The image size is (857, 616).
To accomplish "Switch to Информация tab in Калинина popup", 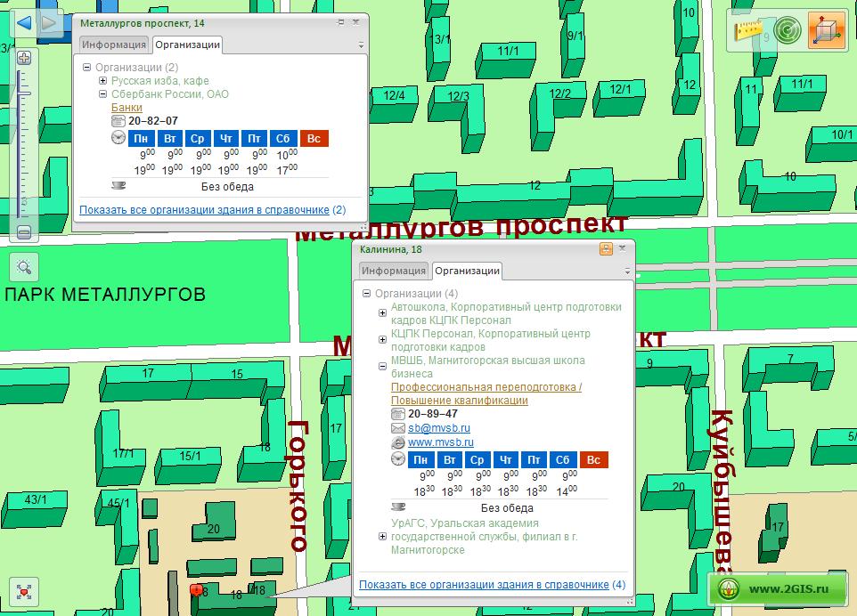I will click(394, 271).
